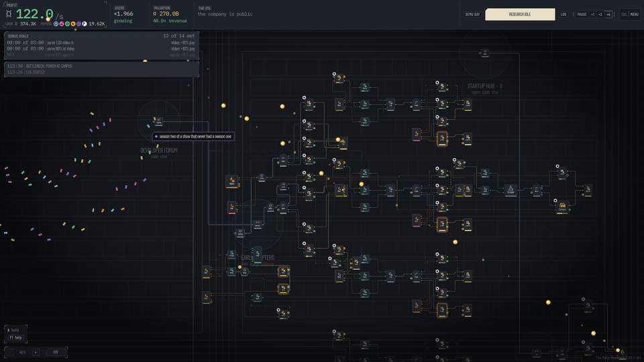Open the Log panel

pos(563,14)
